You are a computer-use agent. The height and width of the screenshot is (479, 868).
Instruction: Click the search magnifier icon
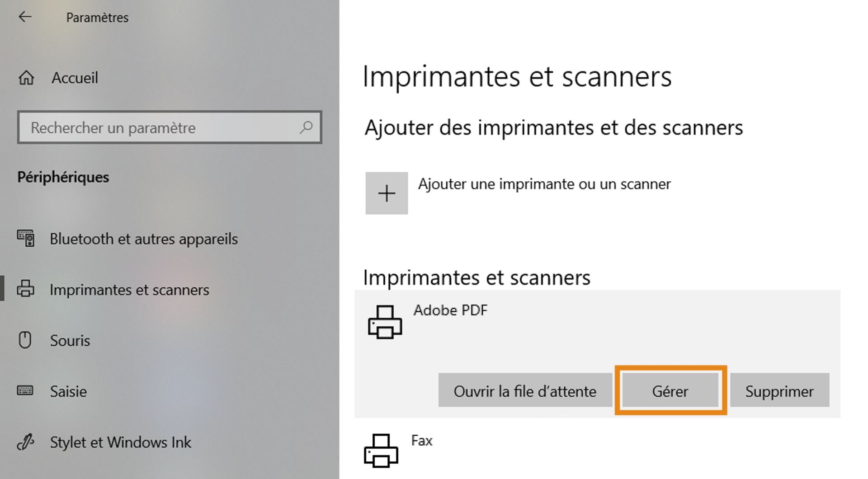[x=306, y=128]
